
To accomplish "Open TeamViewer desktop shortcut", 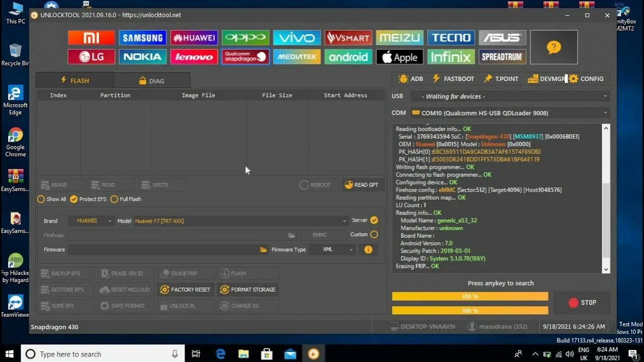I will coord(15,306).
